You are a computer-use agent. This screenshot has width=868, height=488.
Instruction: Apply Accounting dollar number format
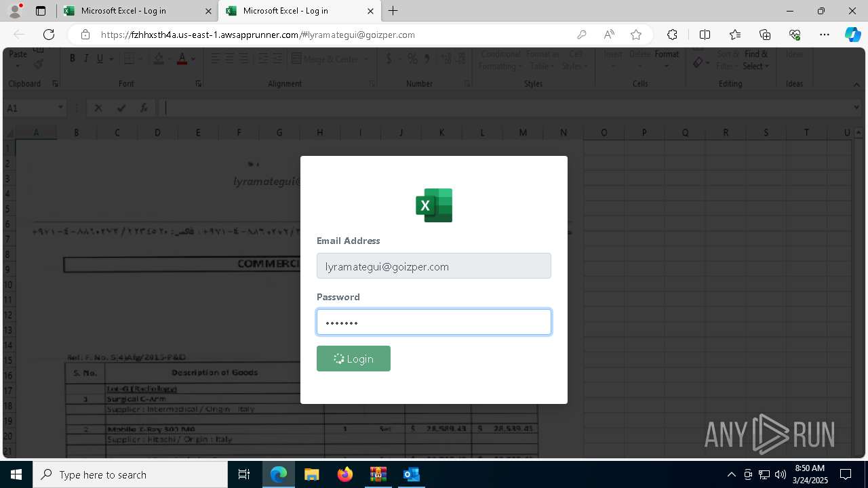point(389,59)
